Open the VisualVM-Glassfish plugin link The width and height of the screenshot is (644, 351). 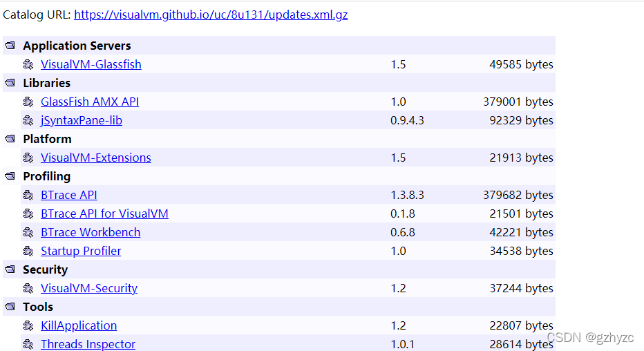click(91, 64)
